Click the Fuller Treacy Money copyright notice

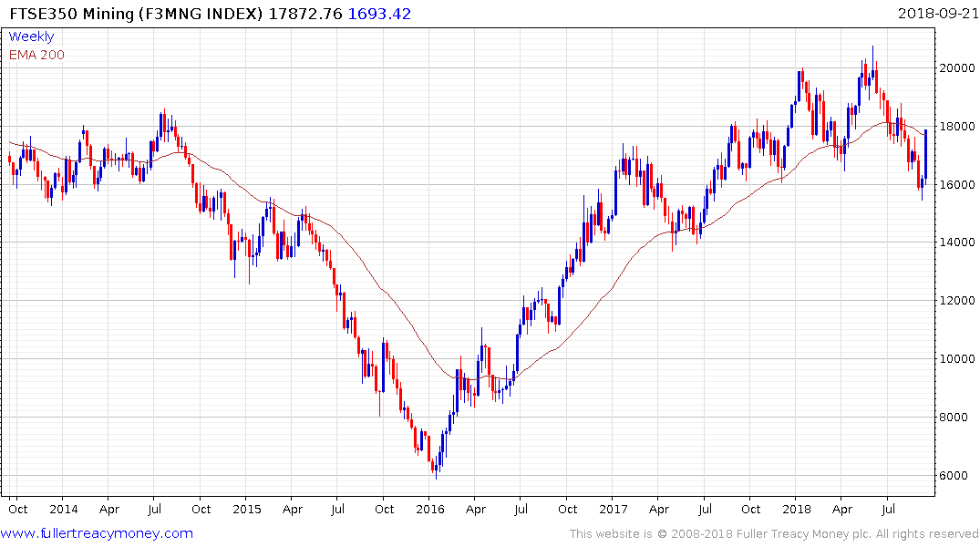pyautogui.click(x=774, y=533)
